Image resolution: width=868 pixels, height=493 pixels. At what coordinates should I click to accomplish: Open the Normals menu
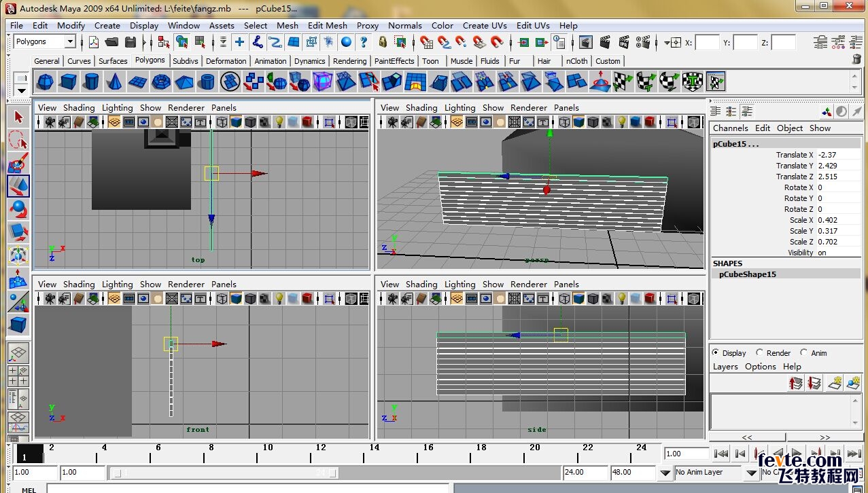tap(405, 26)
